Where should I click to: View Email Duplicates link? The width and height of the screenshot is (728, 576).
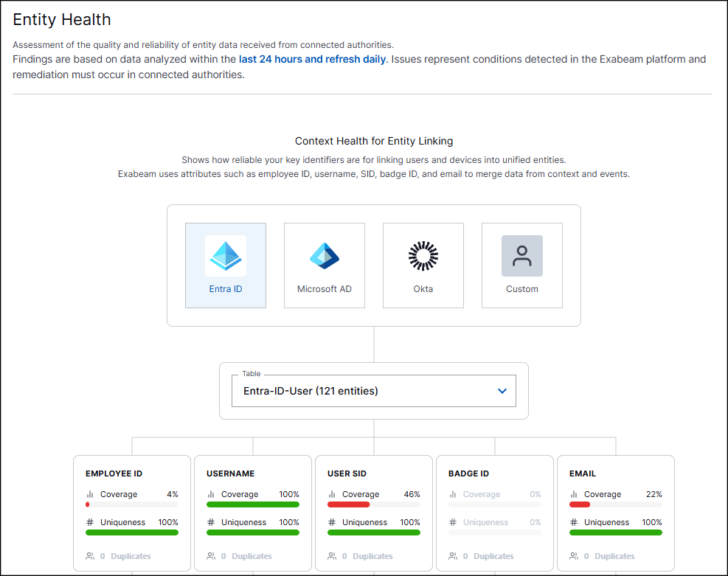(x=614, y=556)
